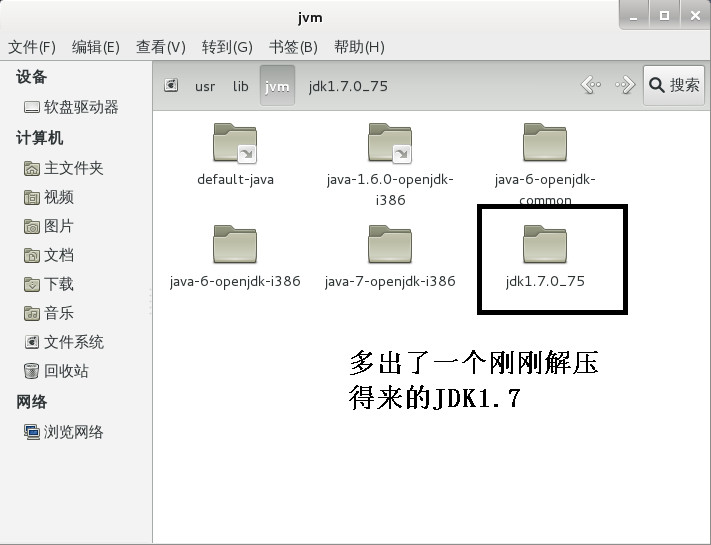Click the Music folder icon (音乐)
Screen dimensions: 711x545
[31, 313]
